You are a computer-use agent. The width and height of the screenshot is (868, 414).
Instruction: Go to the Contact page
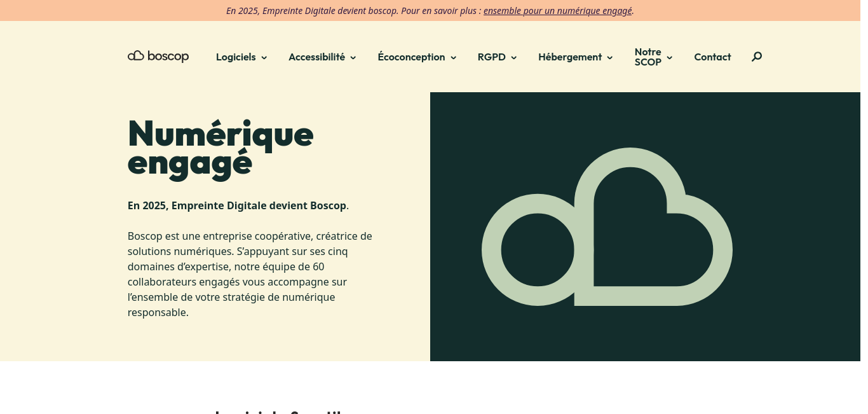point(712,57)
